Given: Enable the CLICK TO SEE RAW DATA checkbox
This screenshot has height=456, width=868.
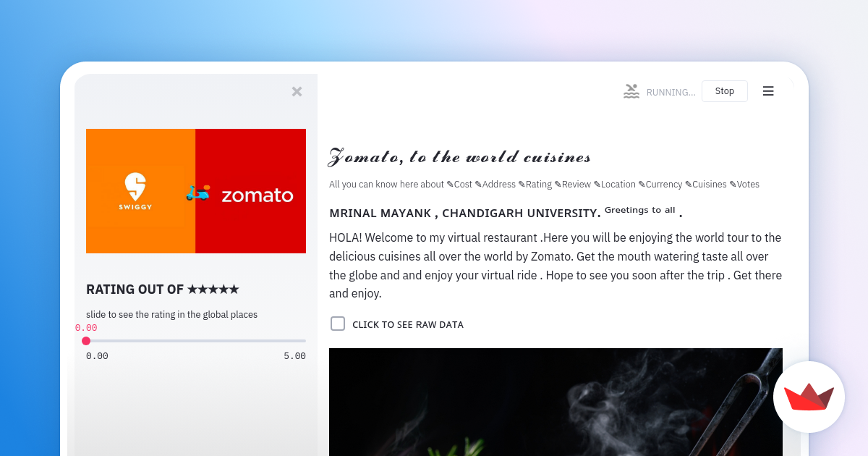Looking at the screenshot, I should 338,324.
